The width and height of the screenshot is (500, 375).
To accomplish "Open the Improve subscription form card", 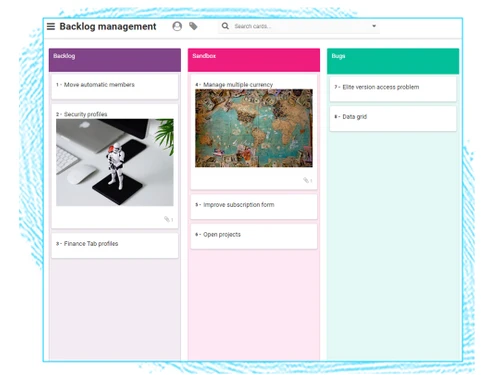I will 254,207.
